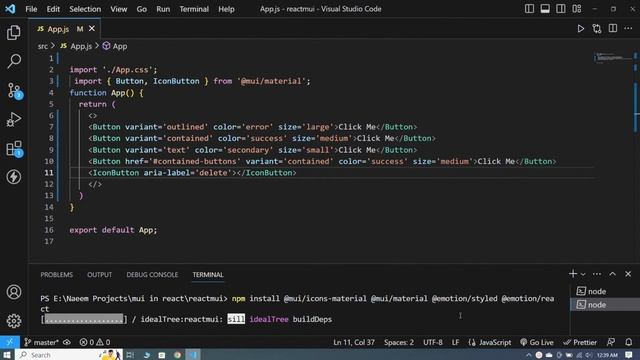Open the Selection menu
640x360 pixels.
point(85,9)
